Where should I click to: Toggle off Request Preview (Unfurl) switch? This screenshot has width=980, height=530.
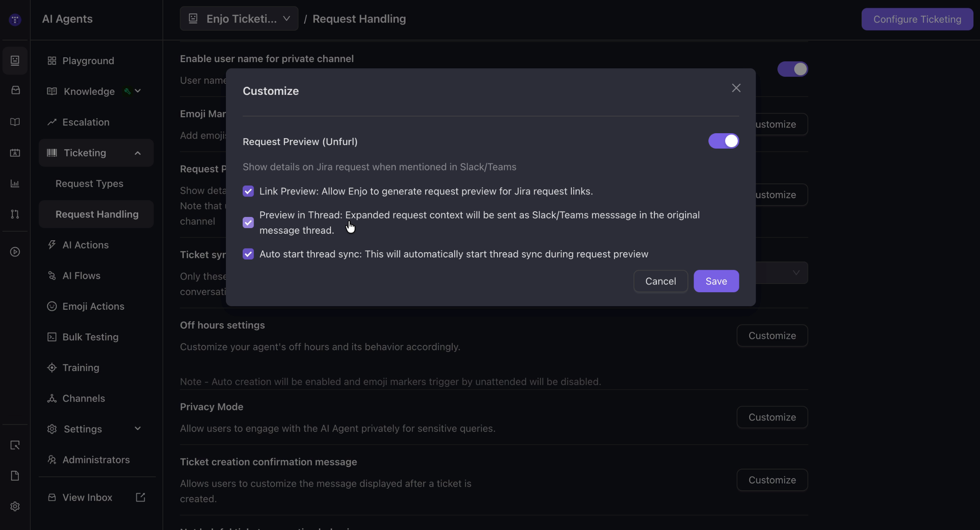pyautogui.click(x=723, y=141)
